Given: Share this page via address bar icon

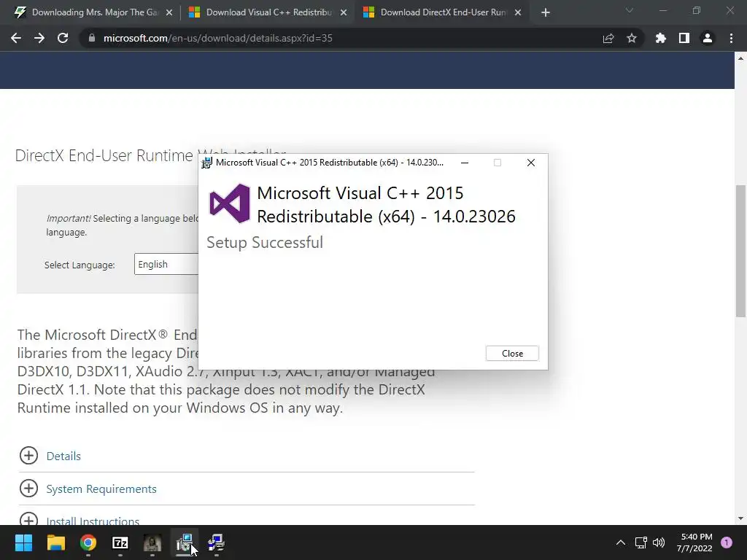Looking at the screenshot, I should click(608, 38).
